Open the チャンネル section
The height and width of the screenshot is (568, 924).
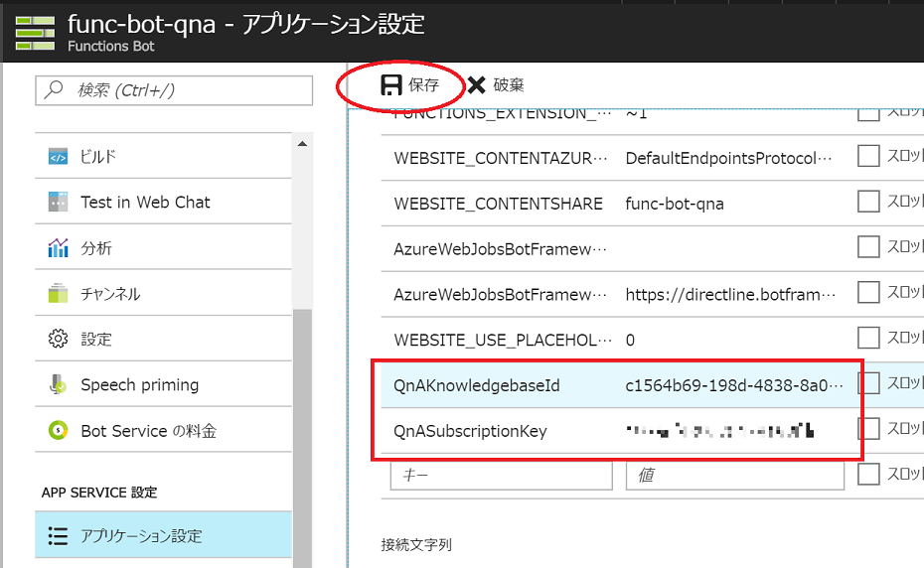(x=163, y=293)
